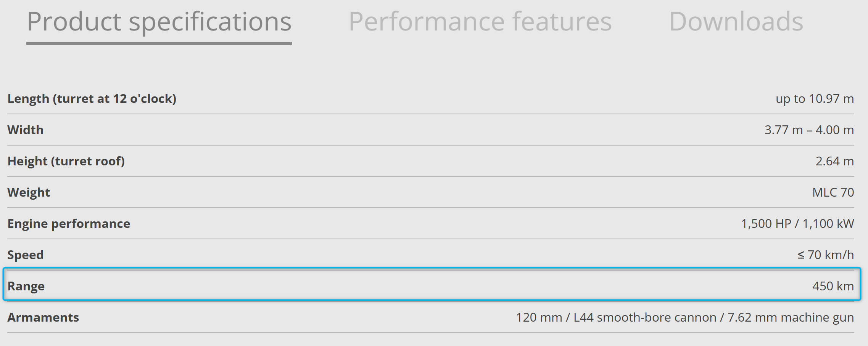
Task: Click the Armaments row label
Action: [43, 317]
